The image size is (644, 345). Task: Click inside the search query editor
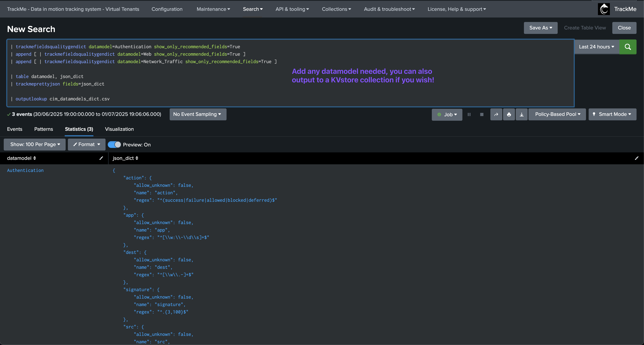[x=290, y=73]
